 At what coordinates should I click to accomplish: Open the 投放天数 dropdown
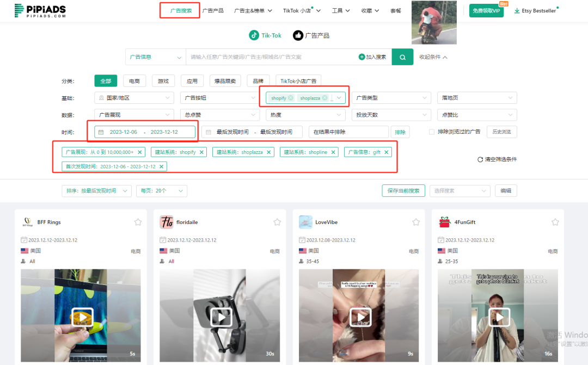[x=391, y=115]
